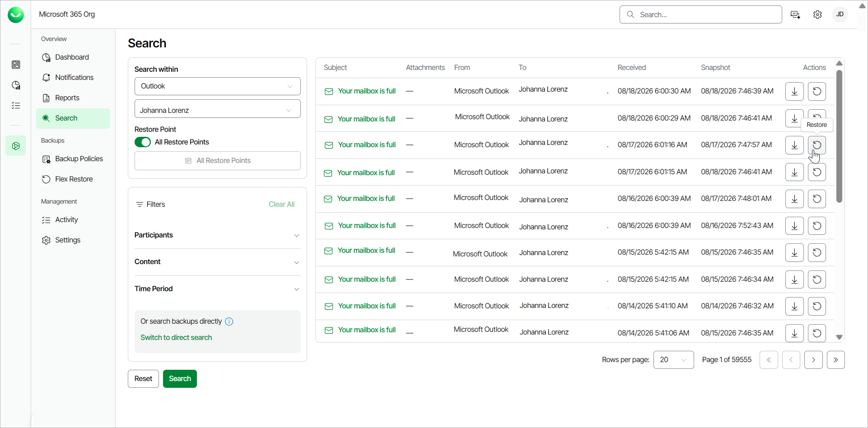This screenshot has width=868, height=428.
Task: Restore the email snapshotted 08/17/2026 7:48:01 AM
Action: 817,199
